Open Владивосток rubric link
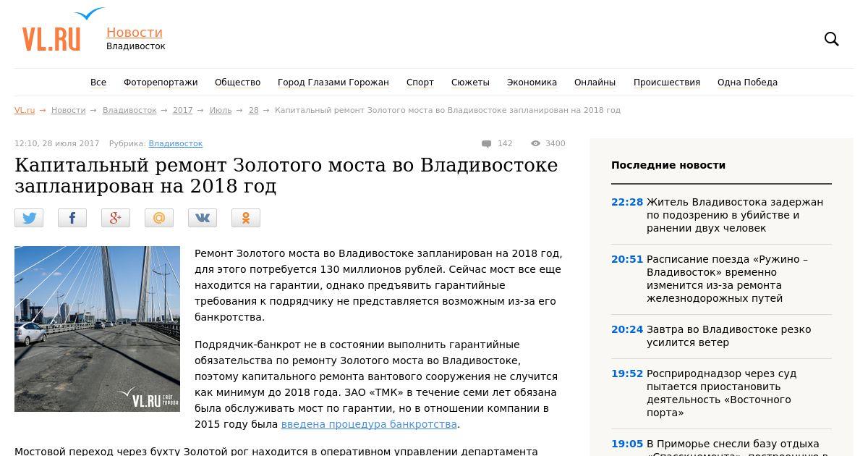The width and height of the screenshot is (868, 456). coord(176,144)
